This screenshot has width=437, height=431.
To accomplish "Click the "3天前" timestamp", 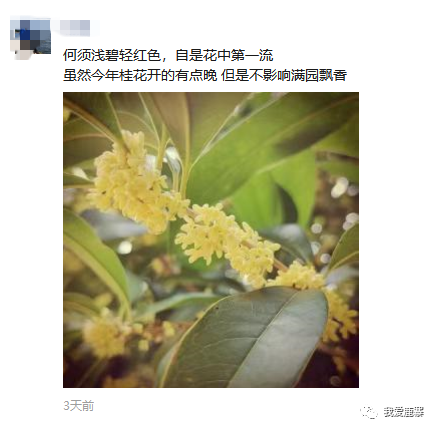I will 79,406.
